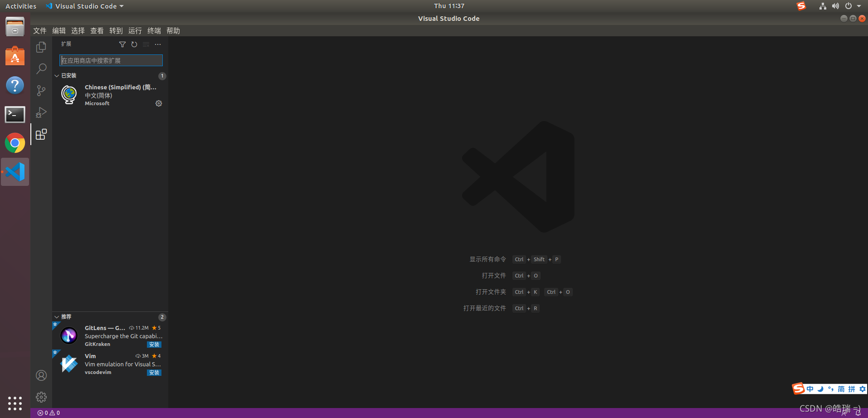The height and width of the screenshot is (418, 868).
Task: Click 安装 button for GitLens
Action: 154,345
